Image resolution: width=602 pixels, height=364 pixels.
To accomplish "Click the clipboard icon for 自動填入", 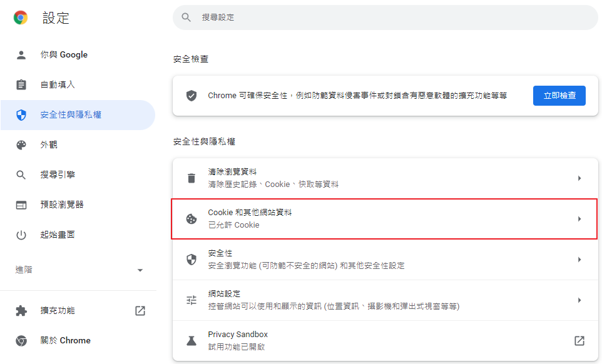I will pos(21,85).
